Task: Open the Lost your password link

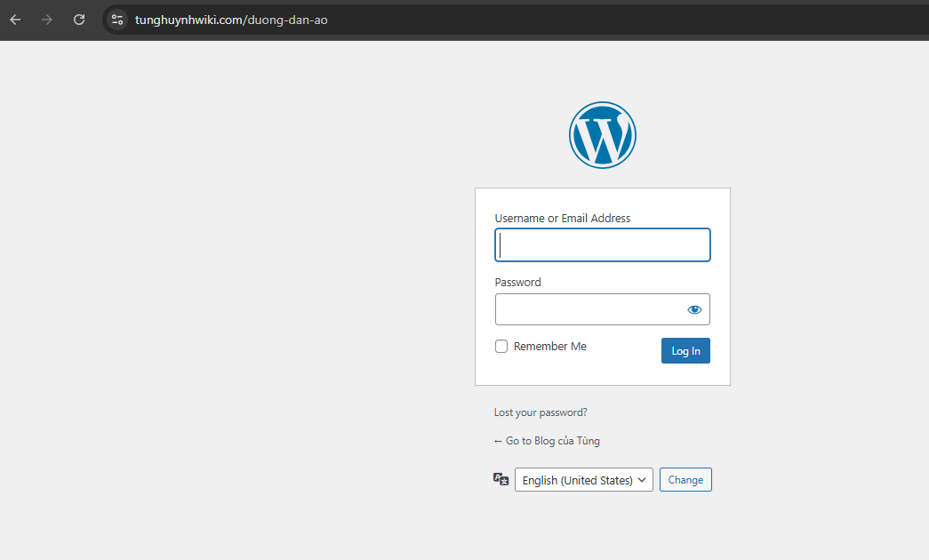Action: point(541,412)
